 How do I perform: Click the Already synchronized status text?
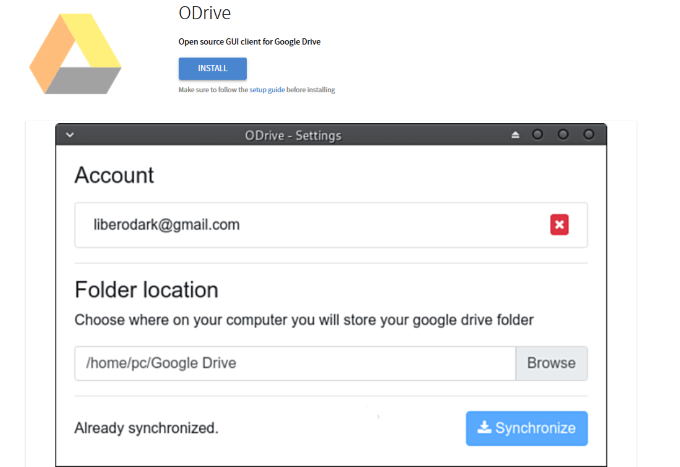pos(146,428)
